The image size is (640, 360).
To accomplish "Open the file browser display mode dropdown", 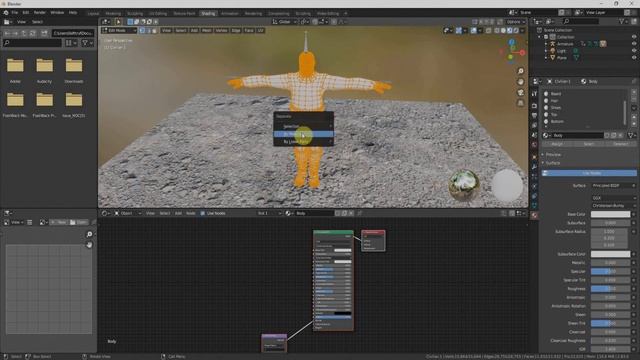I will pyautogui.click(x=71, y=43).
